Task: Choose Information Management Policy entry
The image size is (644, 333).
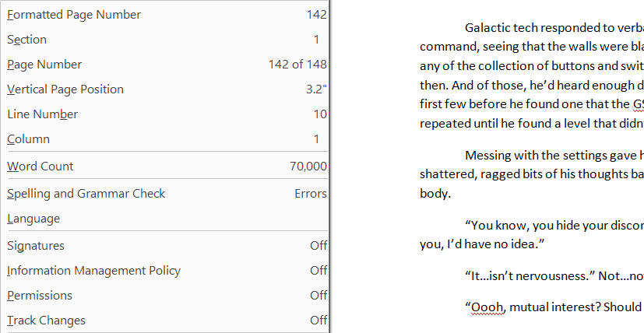Action: [93, 271]
